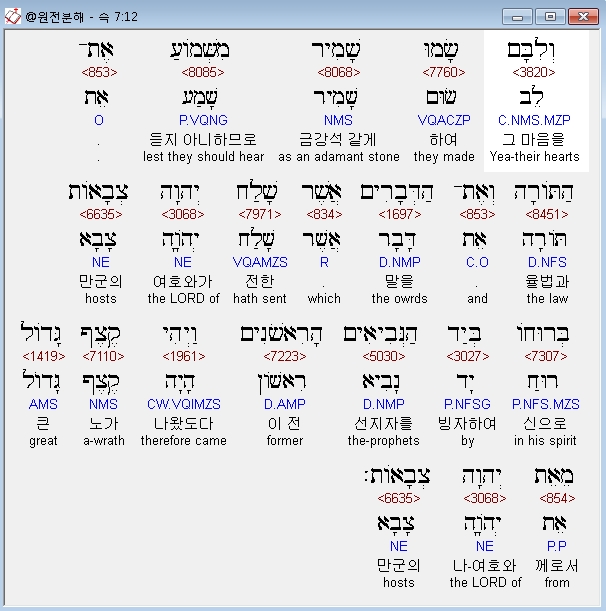Click Korean gloss '나왔도다'

(x=184, y=423)
